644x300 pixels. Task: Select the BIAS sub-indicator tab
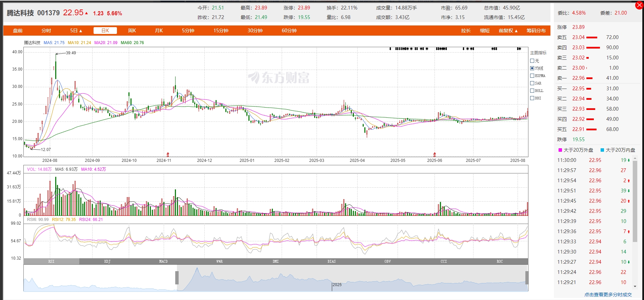[331, 261]
